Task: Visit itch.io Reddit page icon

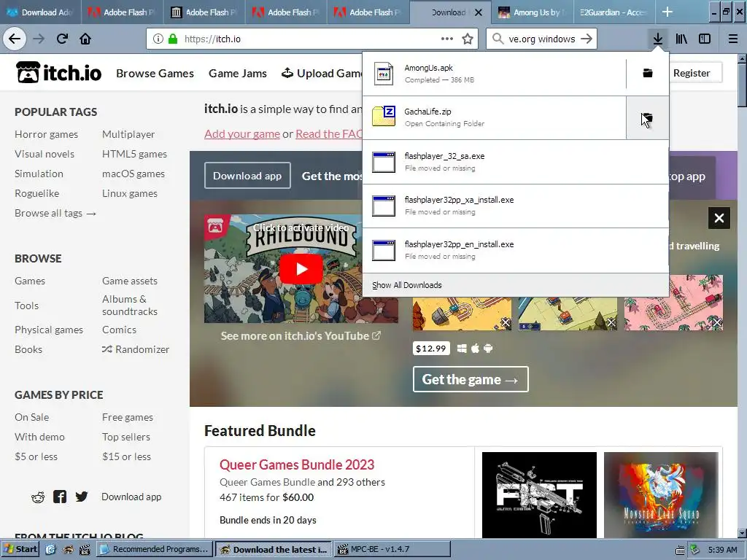Action: point(38,497)
